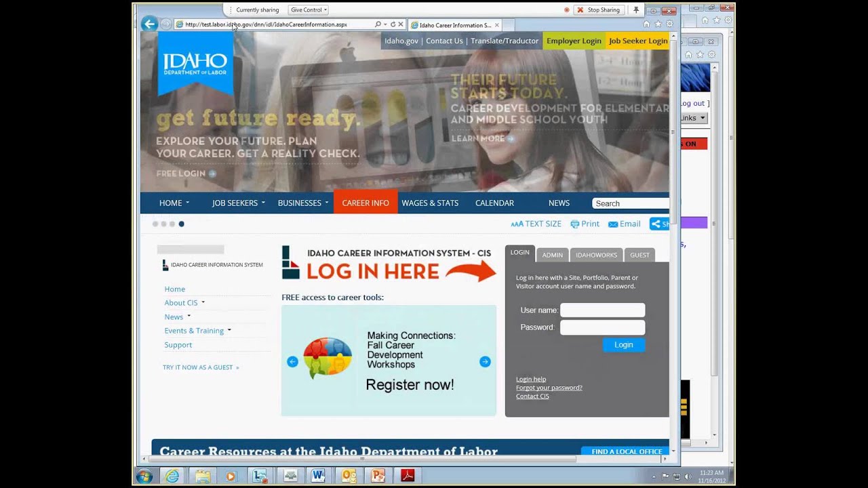Click the blue Share button
This screenshot has height=488, width=868.
[x=659, y=224]
